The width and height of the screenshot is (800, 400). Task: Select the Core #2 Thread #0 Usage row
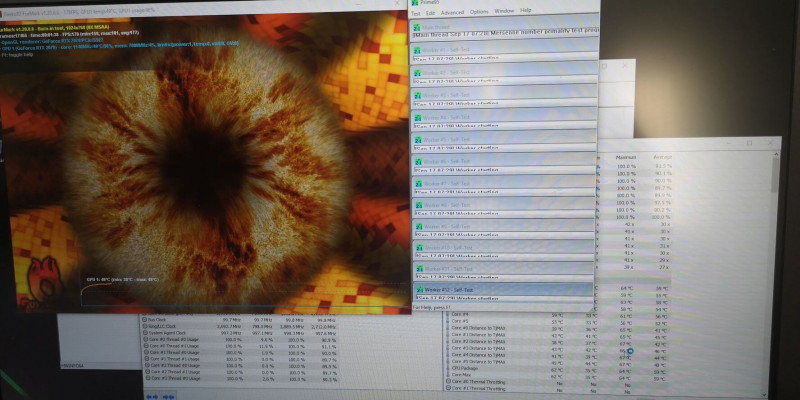click(x=241, y=366)
